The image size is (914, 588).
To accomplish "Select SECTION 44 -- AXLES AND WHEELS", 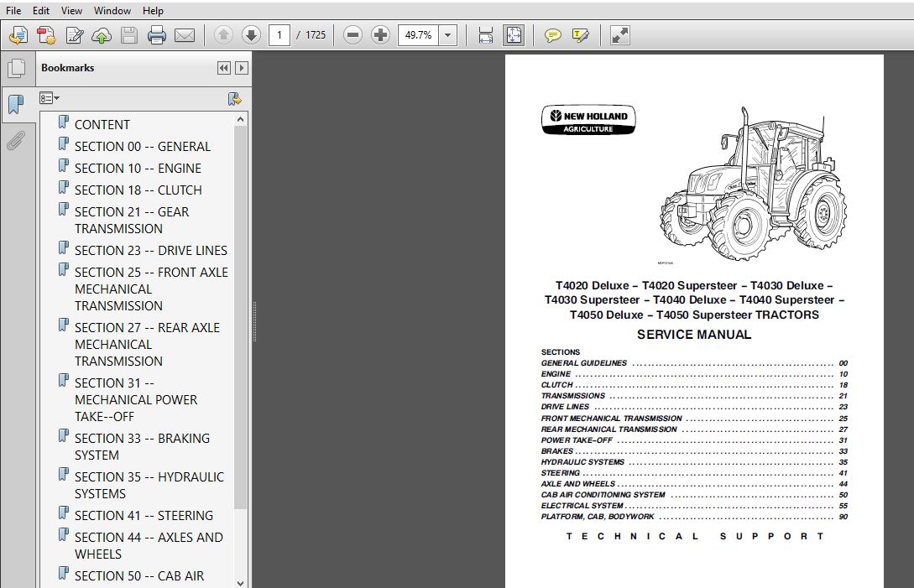I will [x=149, y=545].
